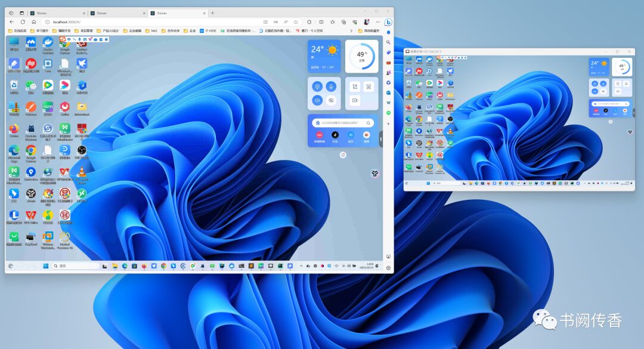Open the Firefox desktop shortcut

coord(14,130)
